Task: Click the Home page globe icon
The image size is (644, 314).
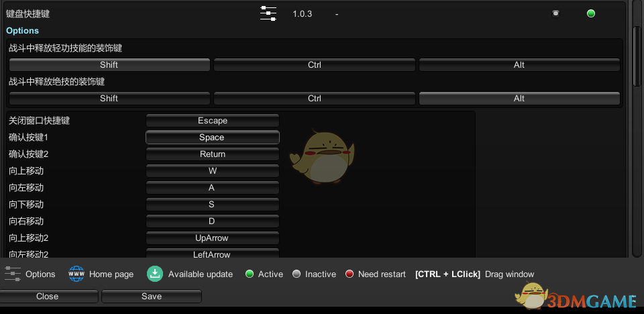Action: [76, 274]
